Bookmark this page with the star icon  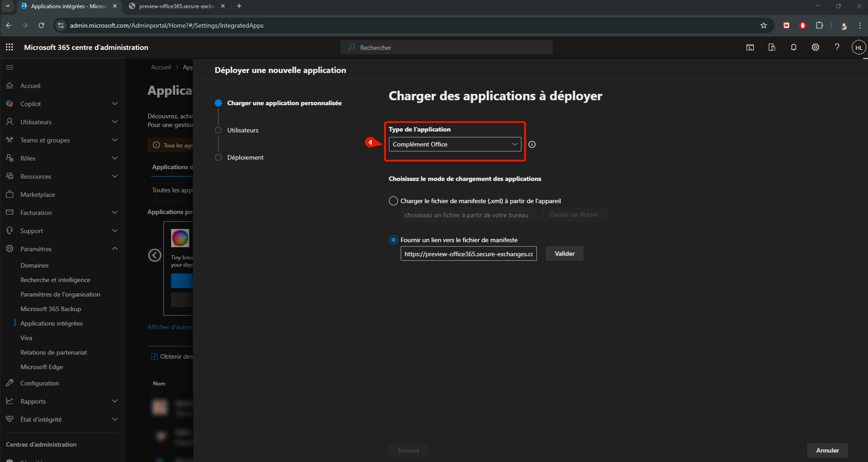(x=764, y=25)
